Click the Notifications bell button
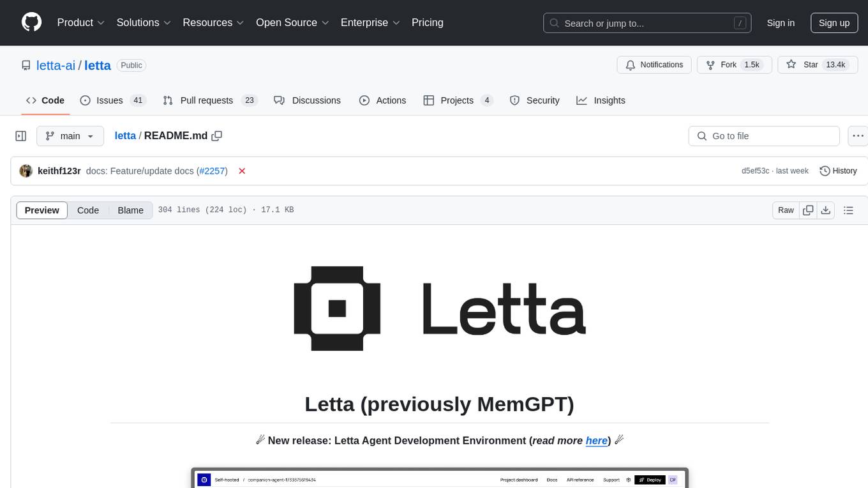Image resolution: width=868 pixels, height=488 pixels. point(654,65)
